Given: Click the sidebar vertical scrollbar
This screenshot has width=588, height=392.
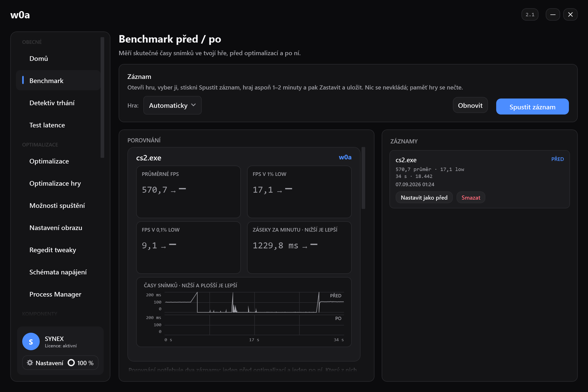Looking at the screenshot, I should click(102, 97).
